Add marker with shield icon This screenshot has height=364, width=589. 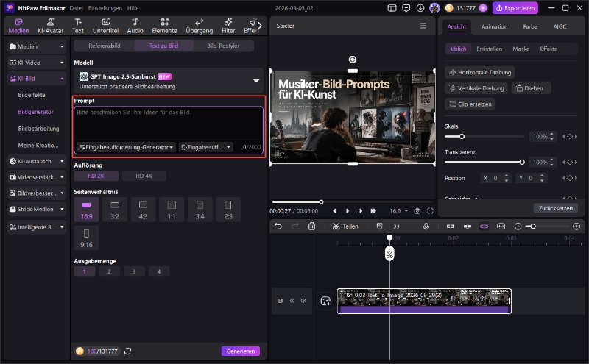(379, 226)
